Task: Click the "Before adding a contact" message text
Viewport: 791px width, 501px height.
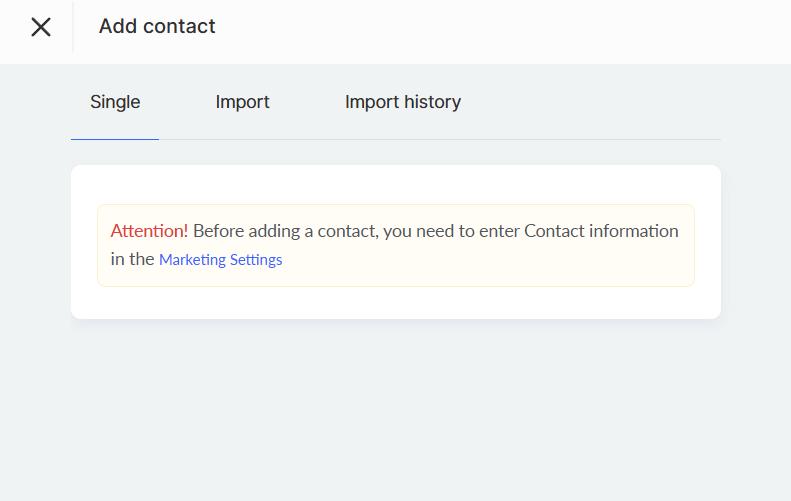Action: pos(300,231)
